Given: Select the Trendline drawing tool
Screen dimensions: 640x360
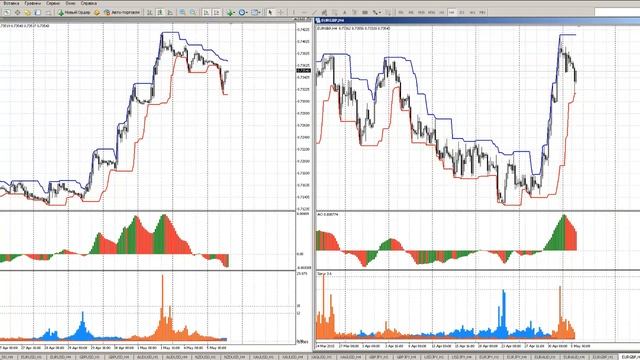Looking at the screenshot, I should 314,13.
